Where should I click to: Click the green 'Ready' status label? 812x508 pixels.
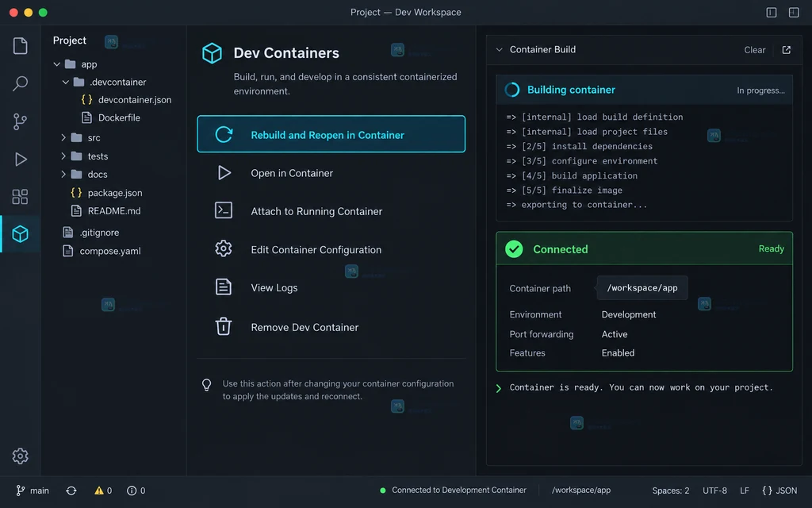771,248
